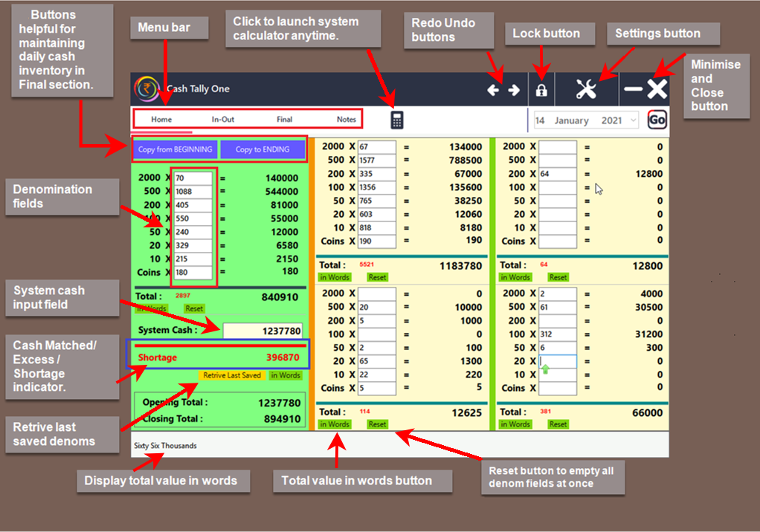This screenshot has width=760, height=532.
Task: Click 2000 field showing 67
Action: pos(376,146)
